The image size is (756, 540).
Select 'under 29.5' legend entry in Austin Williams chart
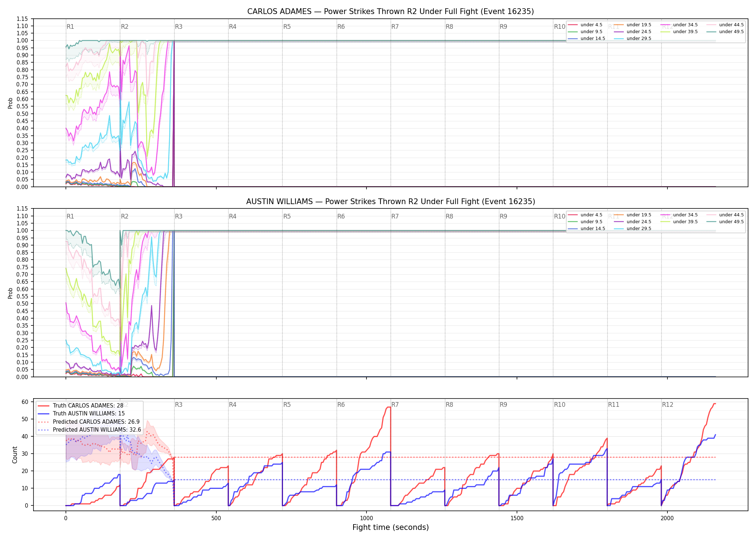pos(633,229)
